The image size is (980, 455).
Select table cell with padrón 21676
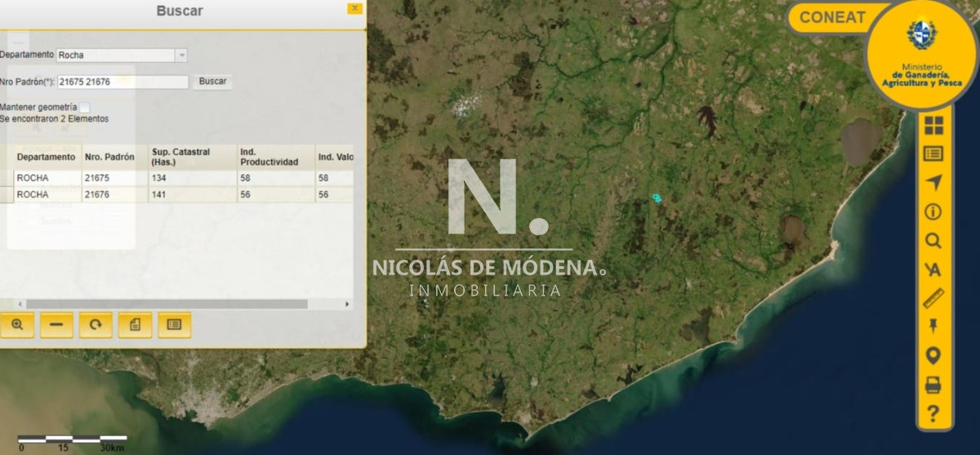pos(114,194)
